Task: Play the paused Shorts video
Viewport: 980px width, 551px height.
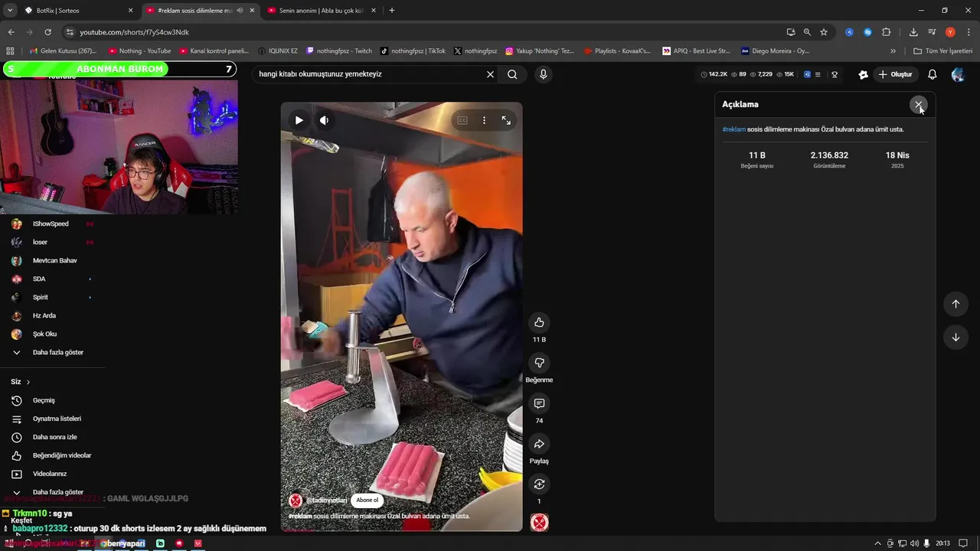Action: (x=299, y=120)
